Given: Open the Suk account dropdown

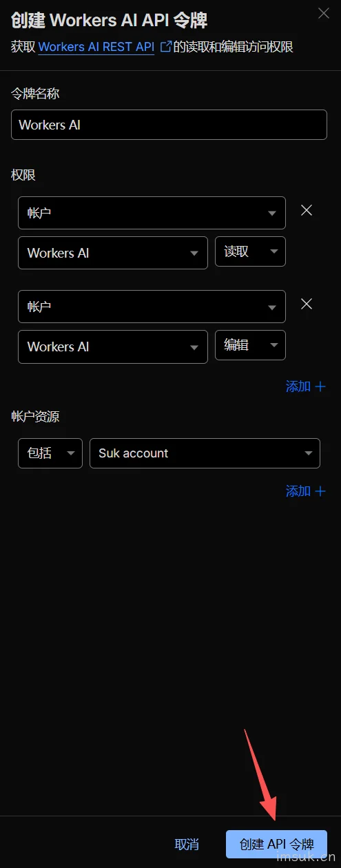Looking at the screenshot, I should coord(205,453).
